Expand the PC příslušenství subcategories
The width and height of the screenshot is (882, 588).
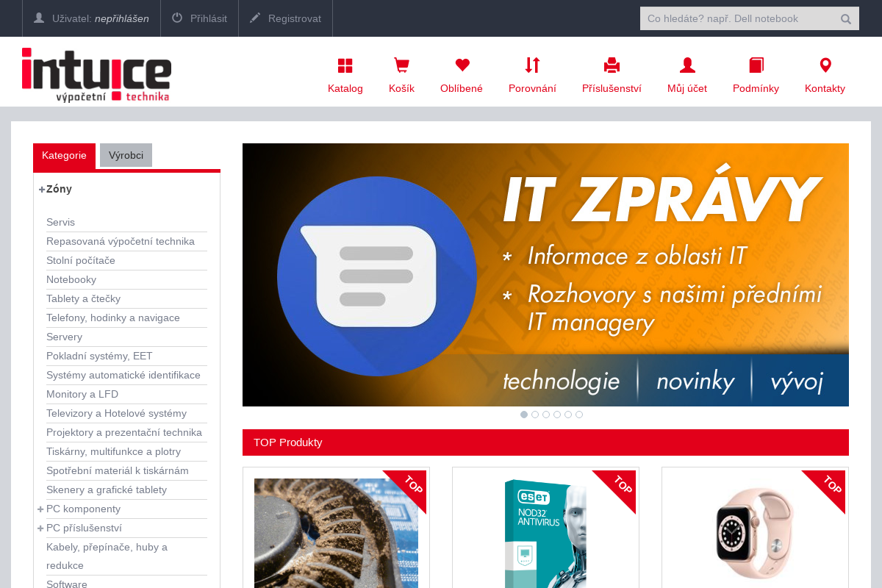pyautogui.click(x=40, y=528)
